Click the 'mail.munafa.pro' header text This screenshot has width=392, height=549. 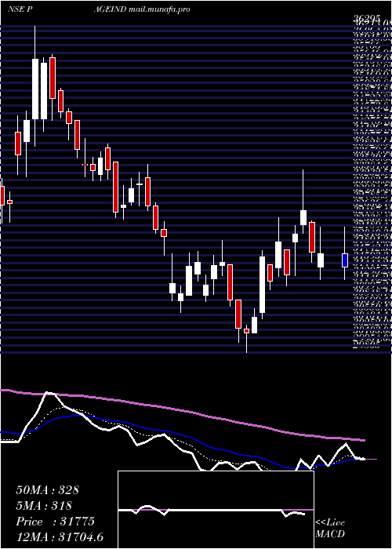[x=159, y=9]
